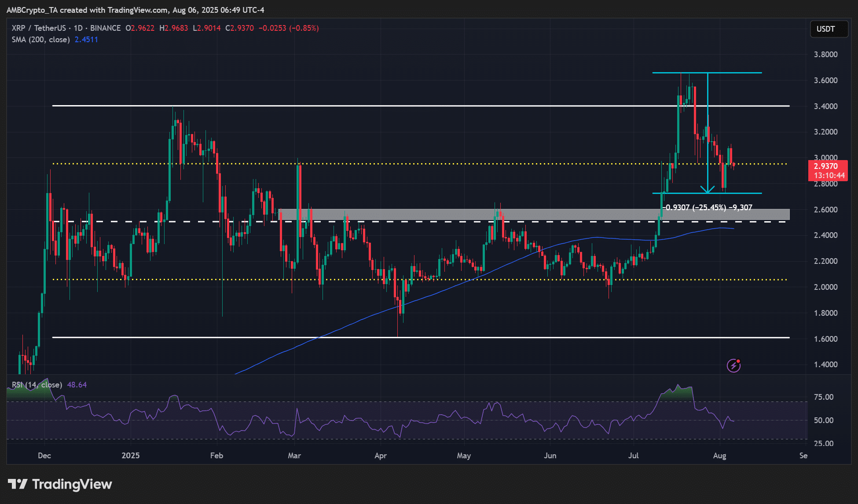Image resolution: width=858 pixels, height=504 pixels.
Task: Click the TradingView logo at bottom
Action: (60, 484)
